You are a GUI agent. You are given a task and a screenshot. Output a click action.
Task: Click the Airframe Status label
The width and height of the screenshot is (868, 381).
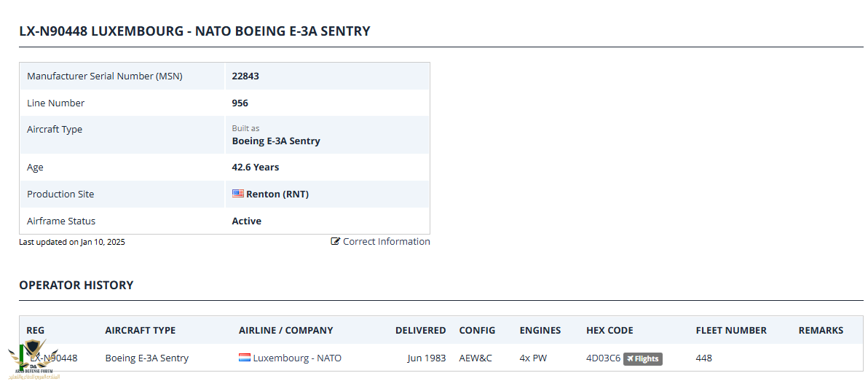click(x=61, y=221)
